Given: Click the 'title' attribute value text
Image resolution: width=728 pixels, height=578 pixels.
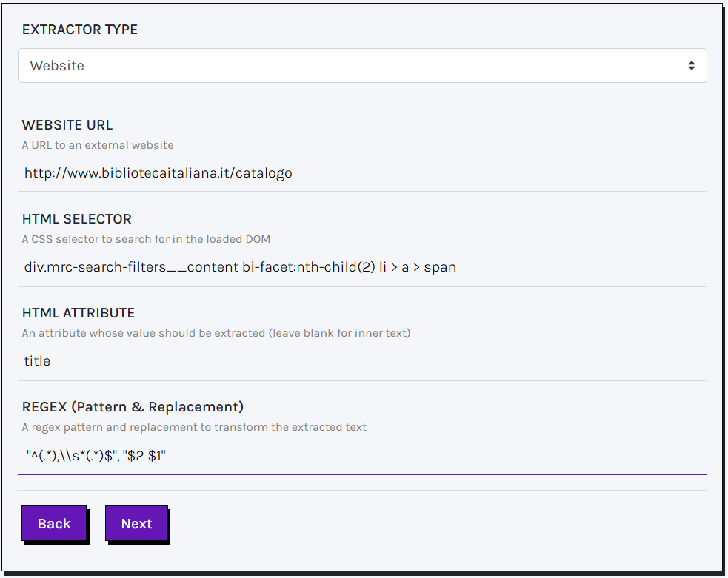Looking at the screenshot, I should click(x=37, y=360).
